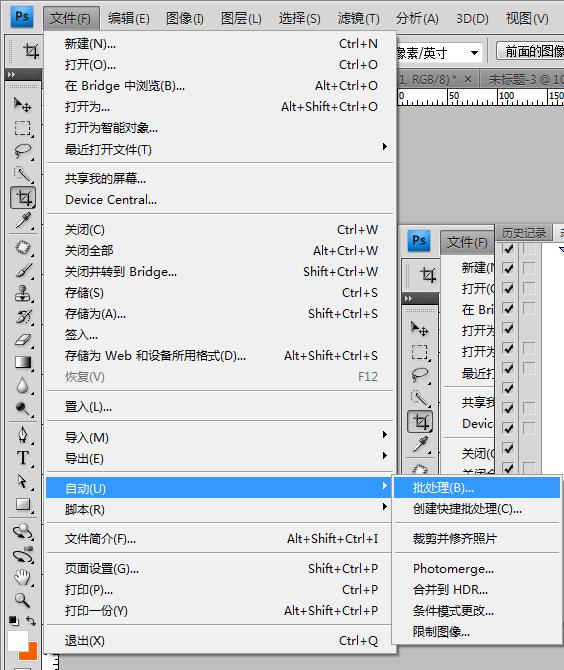The width and height of the screenshot is (564, 670).
Task: Reset default foreground and background colors
Action: 14,620
